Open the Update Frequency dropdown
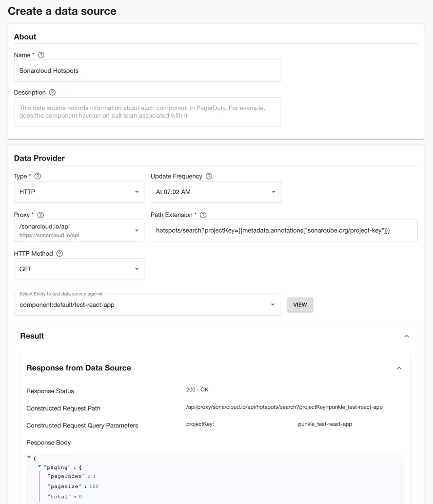The image size is (433, 504). click(x=216, y=192)
